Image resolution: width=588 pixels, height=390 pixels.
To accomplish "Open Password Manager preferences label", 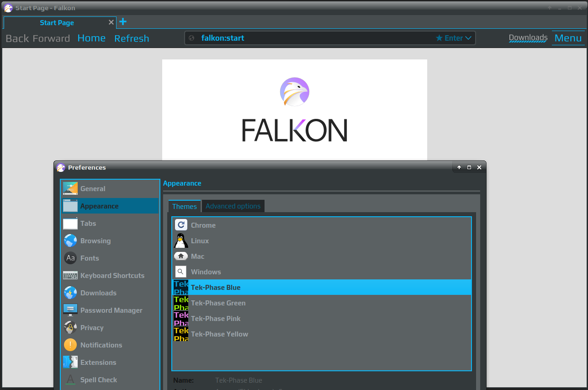I will point(111,310).
